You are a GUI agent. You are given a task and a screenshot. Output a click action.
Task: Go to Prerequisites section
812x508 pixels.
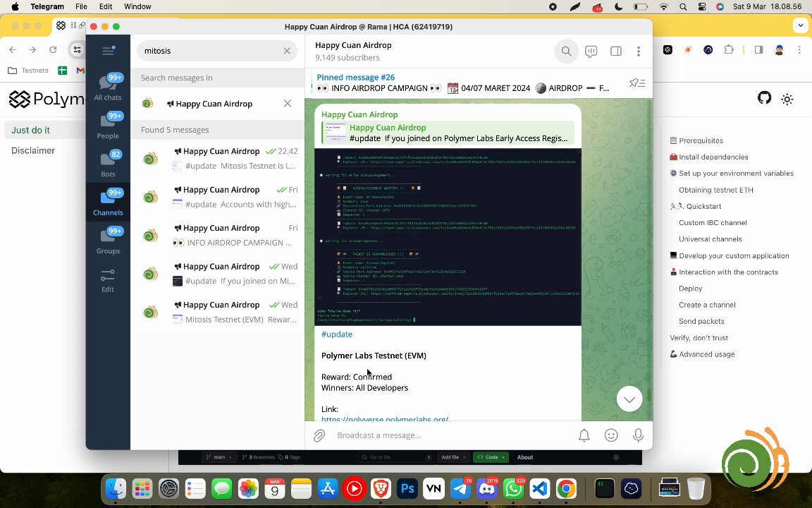tap(696, 140)
